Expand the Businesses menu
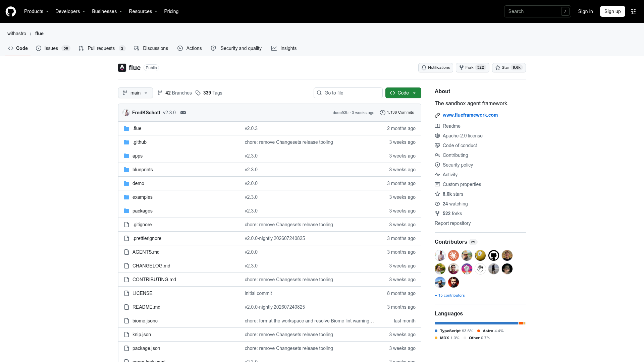The height and width of the screenshot is (362, 644). [107, 11]
